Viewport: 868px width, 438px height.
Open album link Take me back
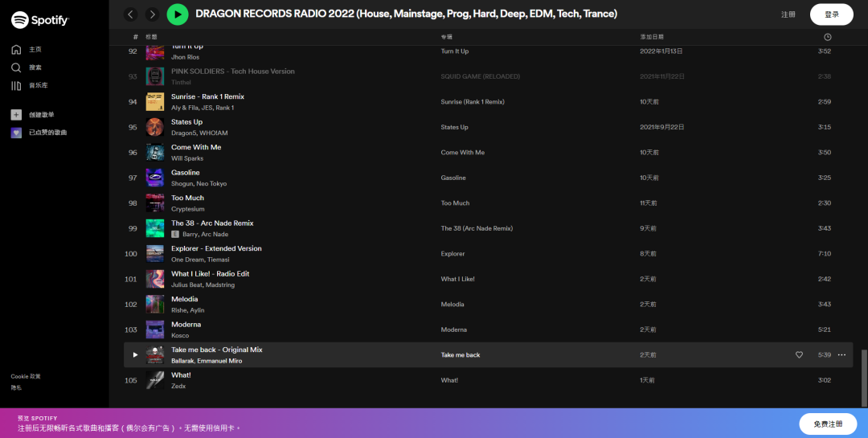(x=461, y=355)
